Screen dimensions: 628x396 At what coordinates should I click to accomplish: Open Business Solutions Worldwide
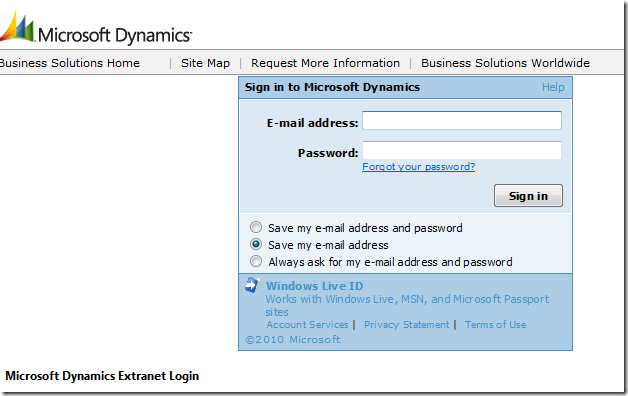click(505, 63)
